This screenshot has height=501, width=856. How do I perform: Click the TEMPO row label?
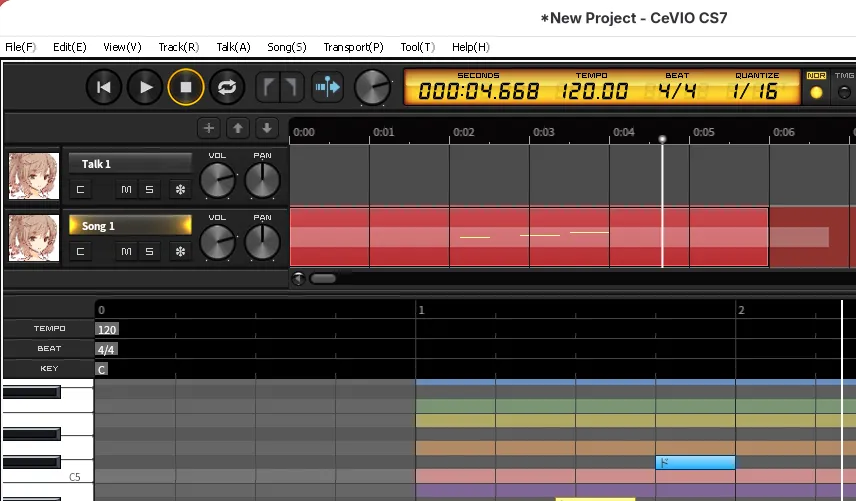49,329
